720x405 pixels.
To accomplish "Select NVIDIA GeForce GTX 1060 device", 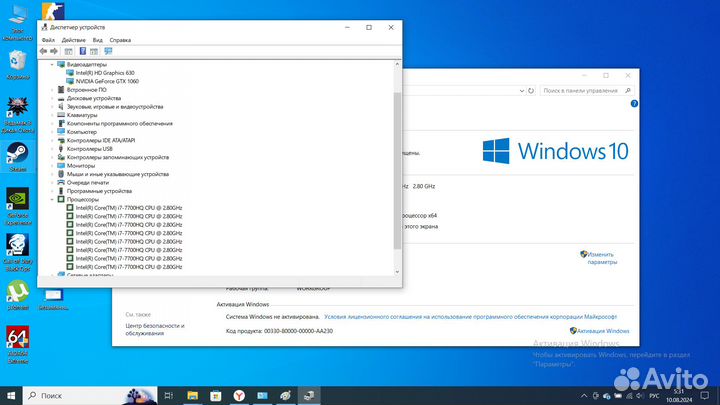I will (103, 80).
